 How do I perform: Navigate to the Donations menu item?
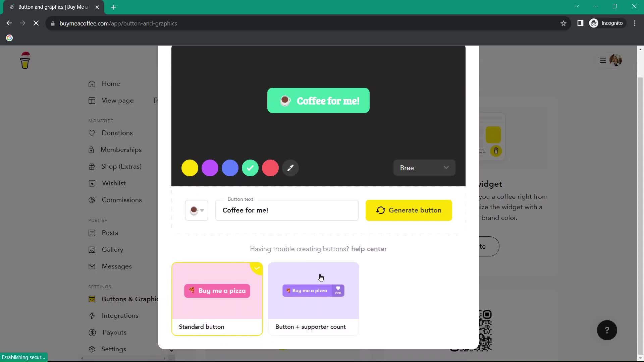point(117,133)
